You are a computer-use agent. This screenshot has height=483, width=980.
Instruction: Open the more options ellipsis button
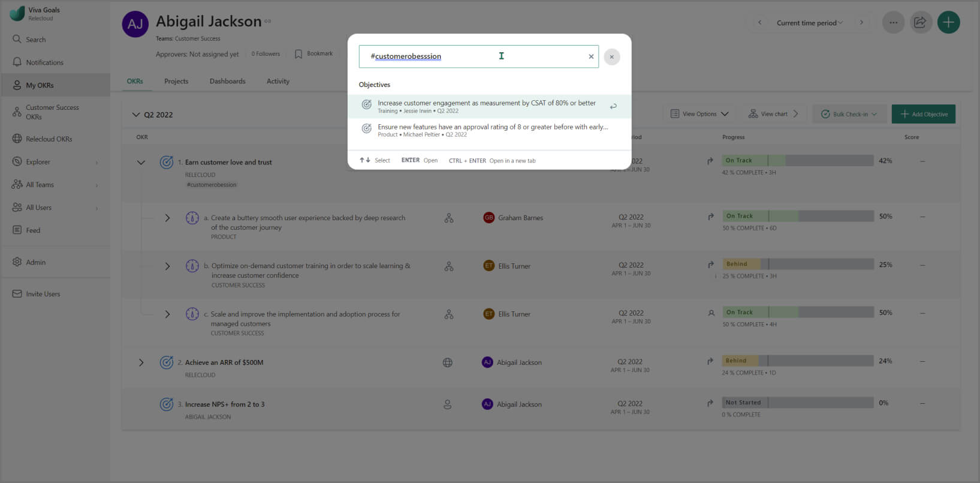(x=893, y=22)
